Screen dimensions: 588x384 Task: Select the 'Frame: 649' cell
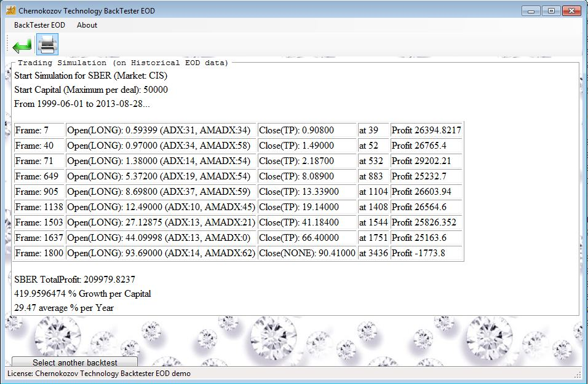(39, 176)
